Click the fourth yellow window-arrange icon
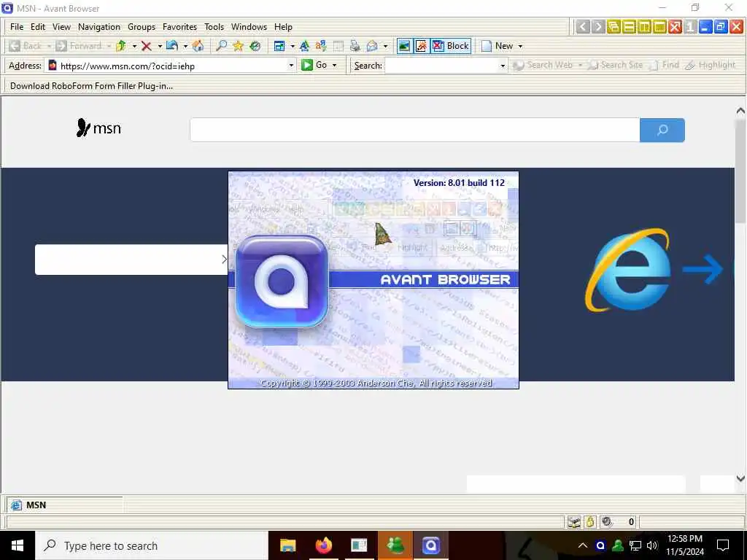 [x=659, y=27]
